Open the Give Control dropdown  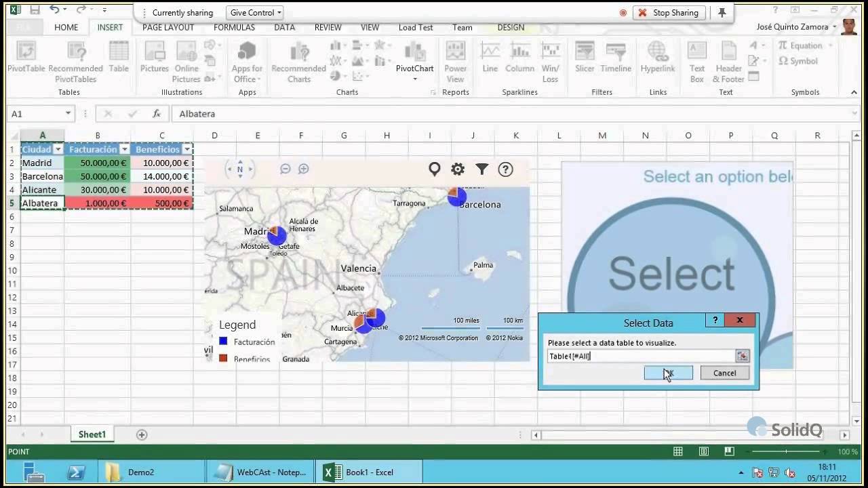[x=256, y=13]
